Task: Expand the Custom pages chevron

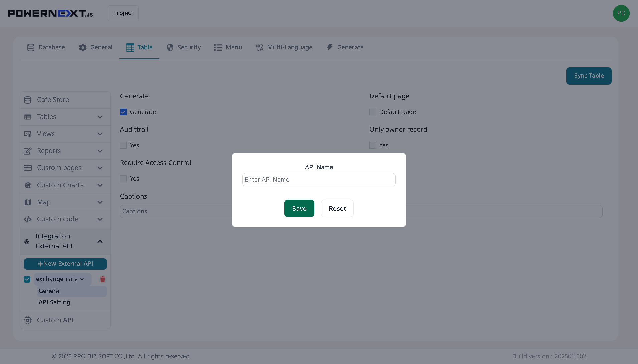Action: coord(100,168)
